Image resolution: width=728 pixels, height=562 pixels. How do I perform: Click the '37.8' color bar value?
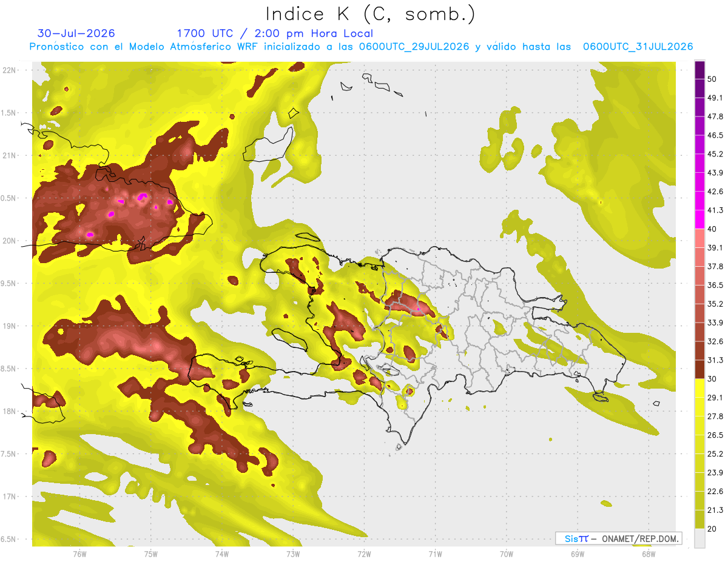coord(715,266)
